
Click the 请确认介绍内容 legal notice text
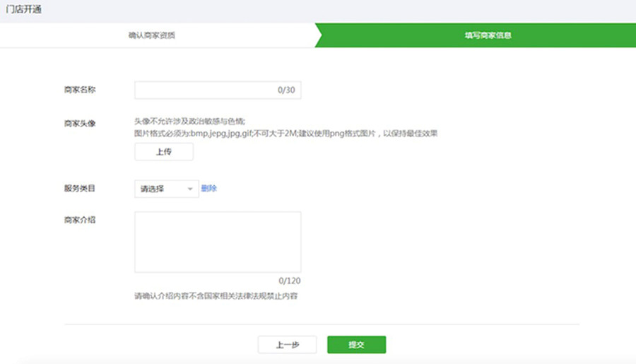tap(216, 295)
